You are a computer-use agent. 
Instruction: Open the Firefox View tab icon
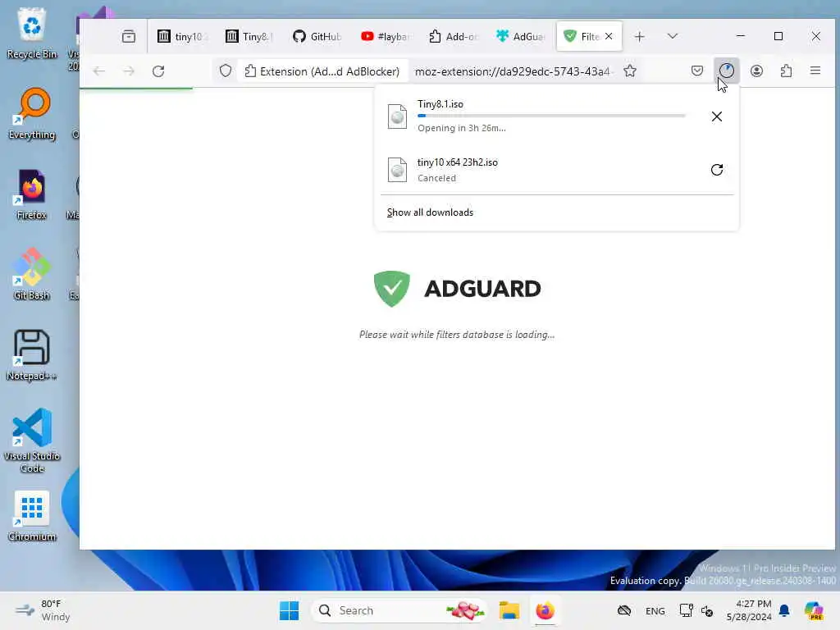click(129, 36)
